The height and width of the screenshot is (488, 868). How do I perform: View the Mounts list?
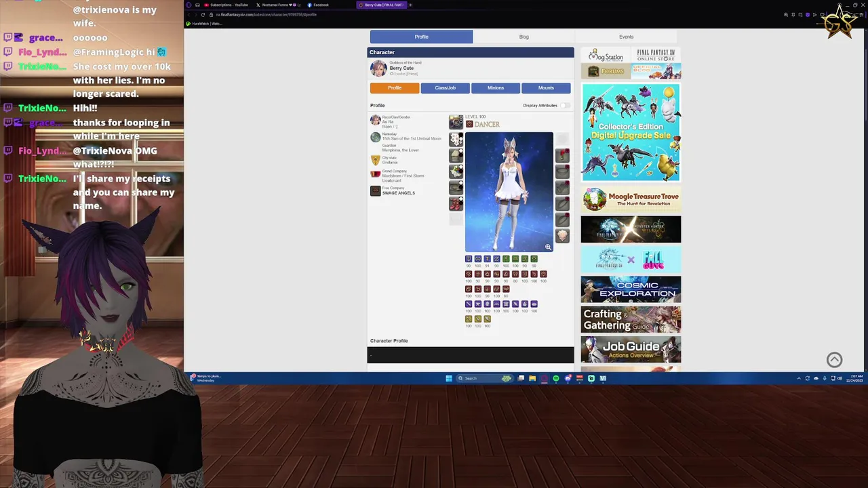[546, 87]
